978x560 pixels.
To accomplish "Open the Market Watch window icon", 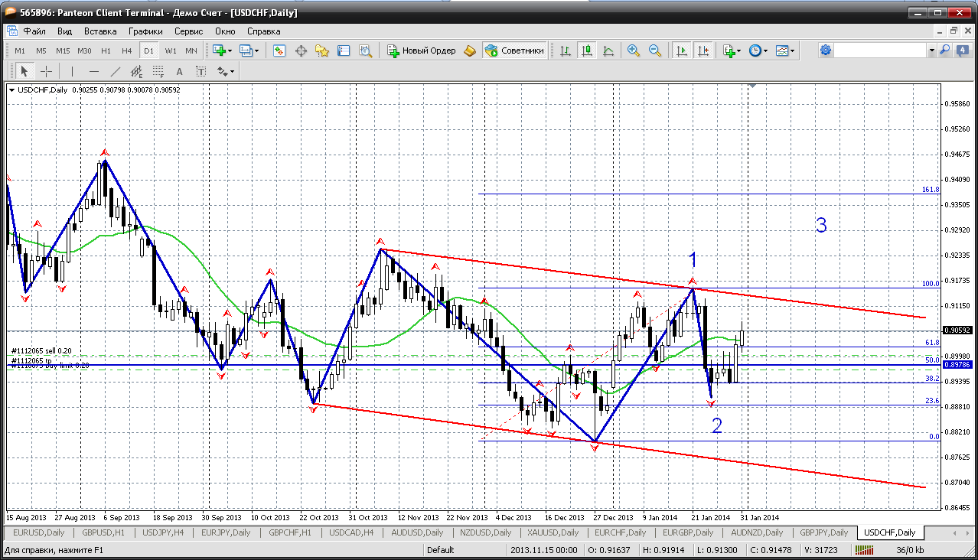I will click(279, 50).
